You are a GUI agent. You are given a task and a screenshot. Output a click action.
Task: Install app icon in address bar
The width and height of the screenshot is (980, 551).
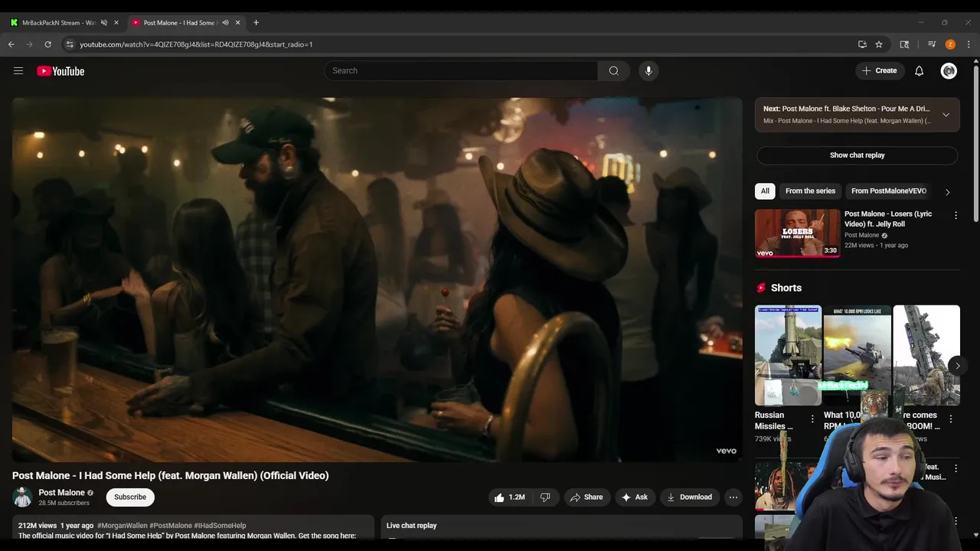coord(862,44)
